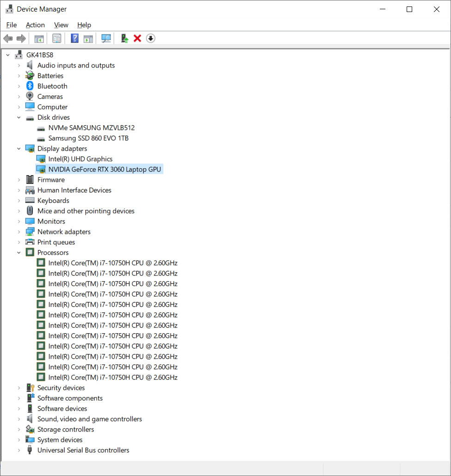Click the Network adapters icon
451x476 pixels.
tap(30, 232)
